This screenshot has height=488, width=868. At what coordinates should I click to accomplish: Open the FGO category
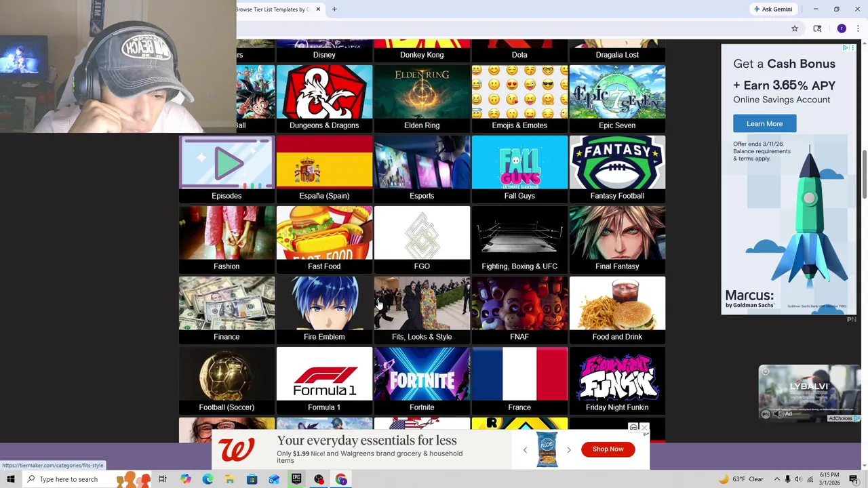pyautogui.click(x=422, y=239)
